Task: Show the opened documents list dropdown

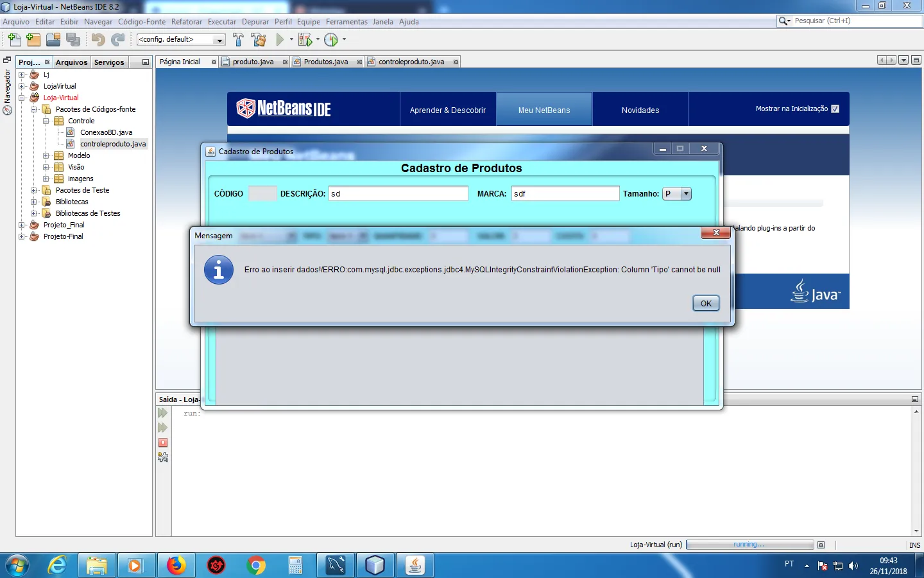Action: [x=903, y=60]
